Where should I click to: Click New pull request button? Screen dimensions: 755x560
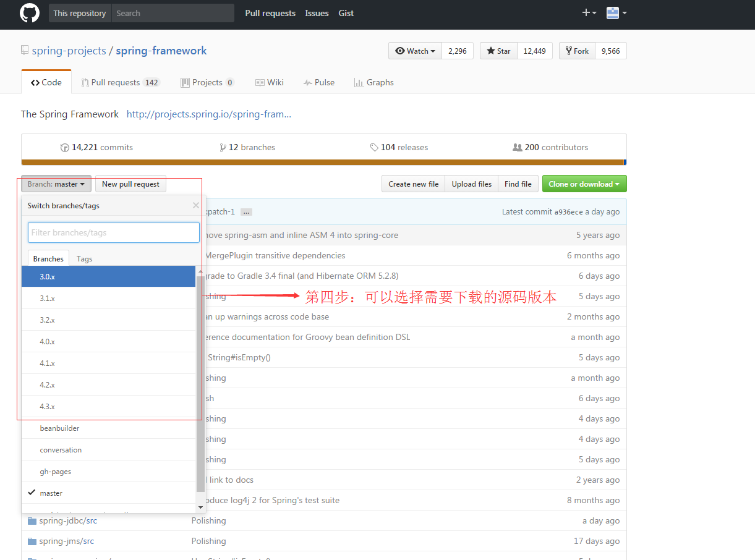(130, 184)
